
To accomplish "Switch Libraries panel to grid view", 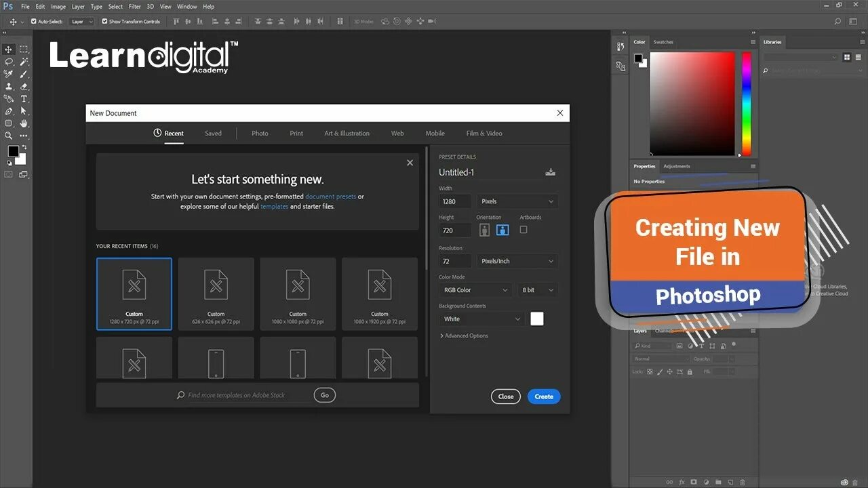I will (x=848, y=58).
